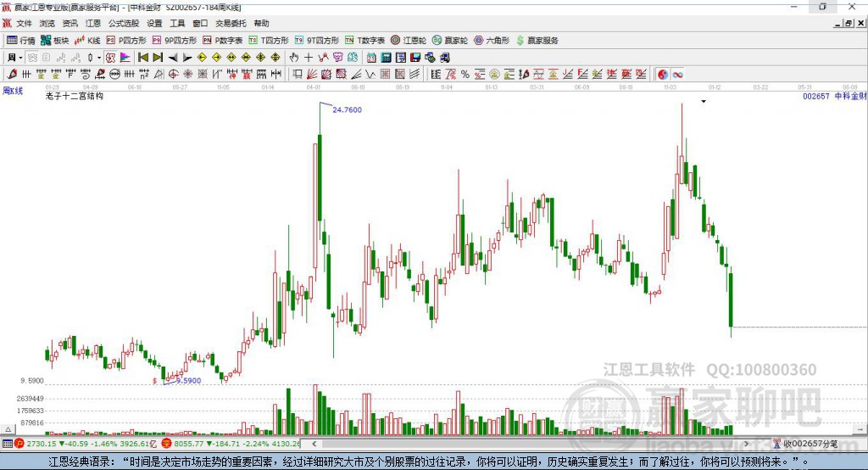
Task: Open the 六角形 hexagon tool
Action: coord(492,41)
